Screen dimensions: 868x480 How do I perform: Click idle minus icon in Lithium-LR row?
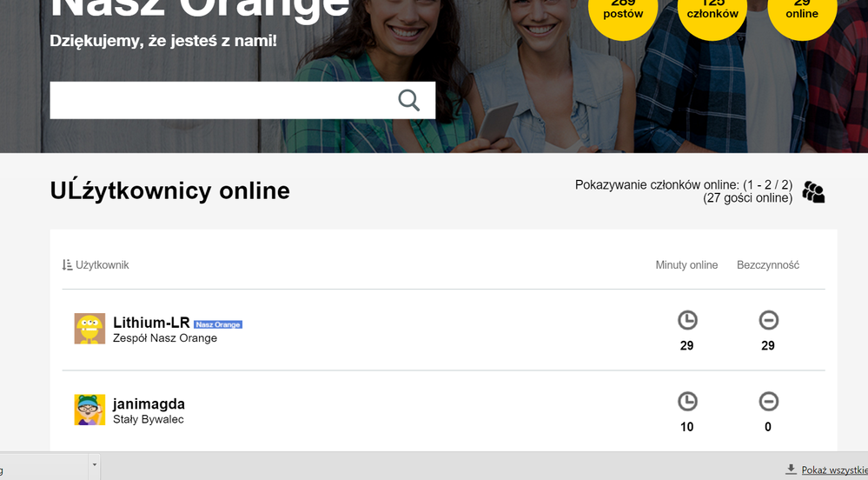[768, 320]
